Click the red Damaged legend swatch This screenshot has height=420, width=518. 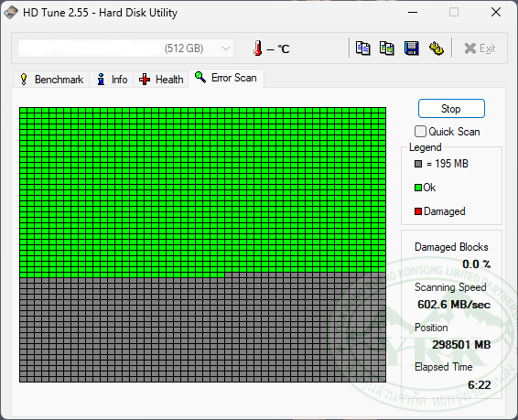[418, 211]
